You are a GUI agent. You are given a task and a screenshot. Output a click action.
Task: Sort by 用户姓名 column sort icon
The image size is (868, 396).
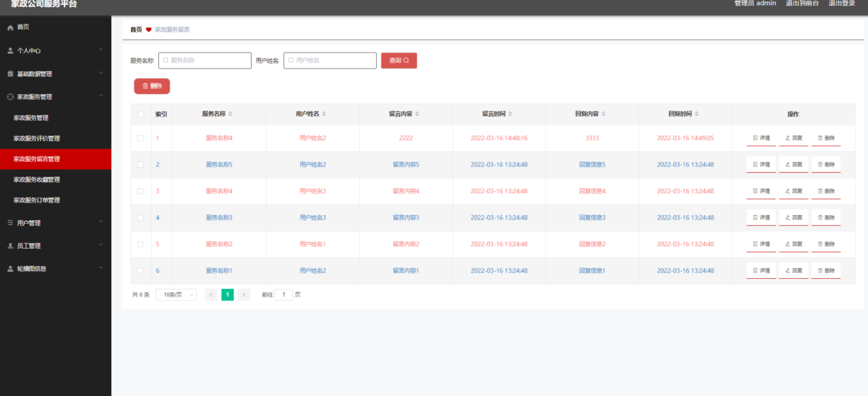pos(324,114)
